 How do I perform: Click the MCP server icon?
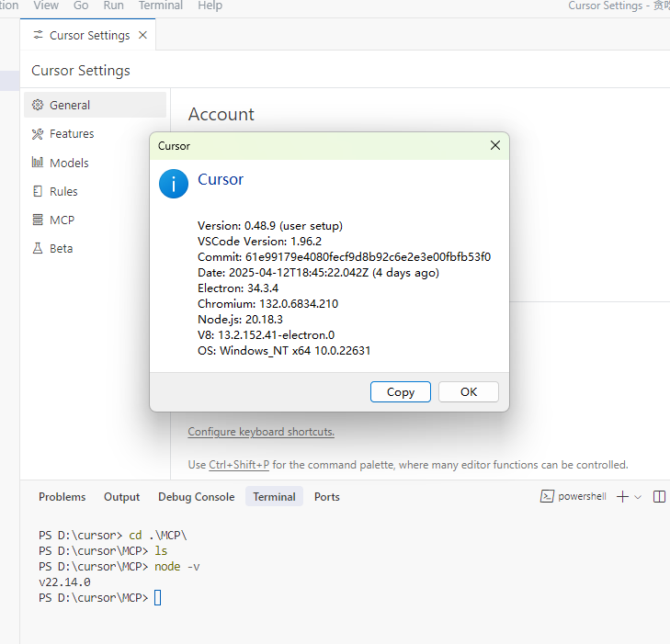[38, 220]
